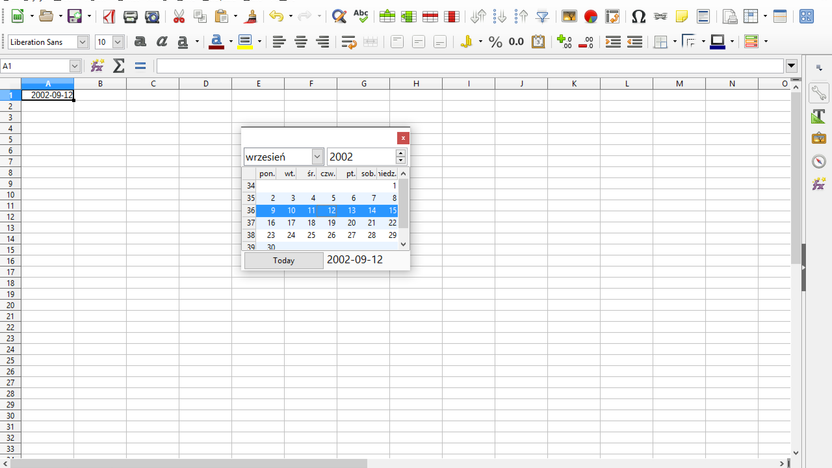Click the Today button in calendar
Viewport: 832px width, 468px height.
point(283,261)
